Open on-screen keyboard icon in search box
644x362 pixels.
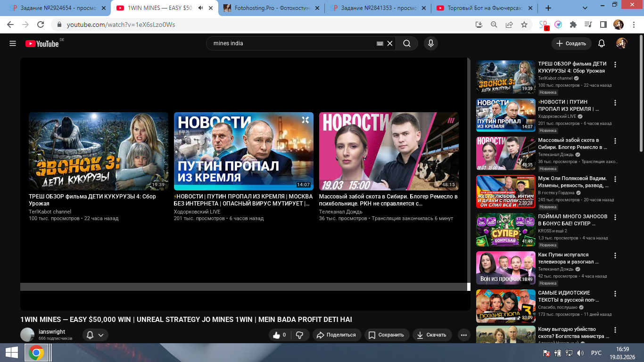[380, 43]
